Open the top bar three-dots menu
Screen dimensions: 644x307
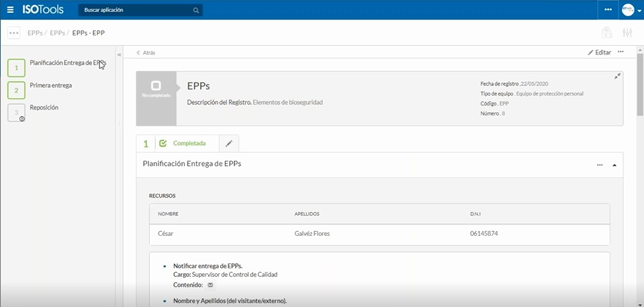(x=608, y=10)
